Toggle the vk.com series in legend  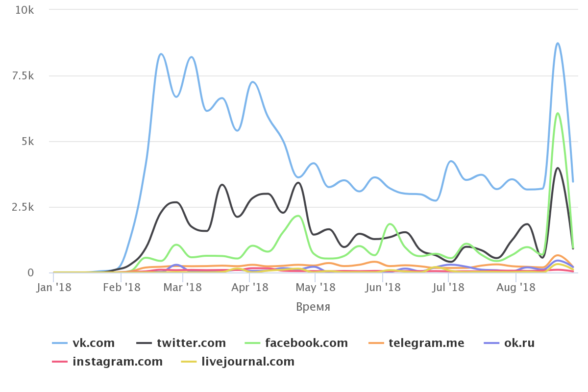pos(94,343)
